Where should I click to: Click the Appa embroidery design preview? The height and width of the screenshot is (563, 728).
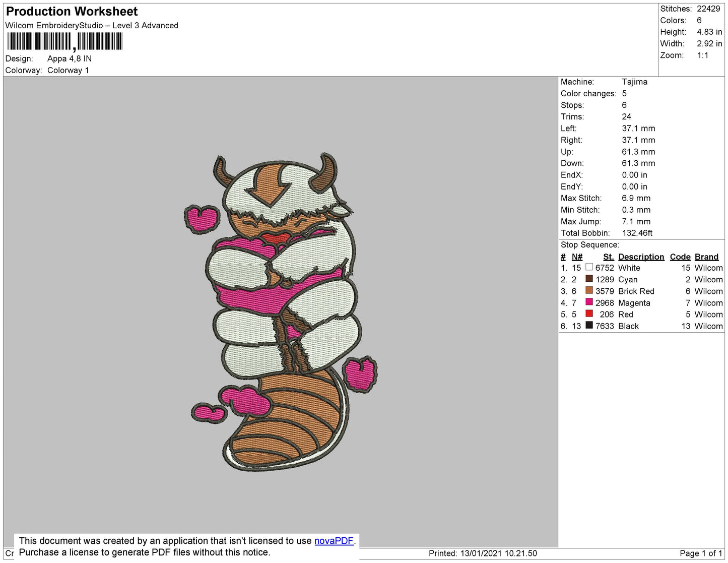coord(281,312)
